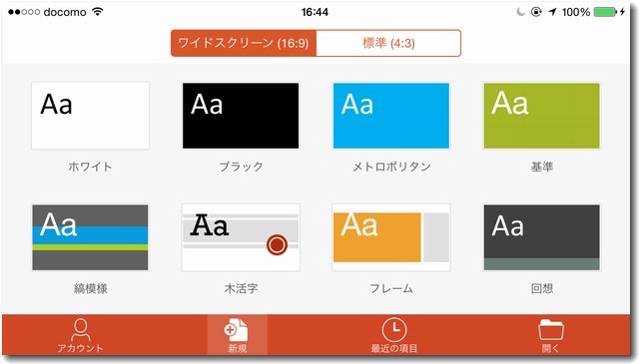Choose the ブラック black theme thumbnail

point(241,116)
